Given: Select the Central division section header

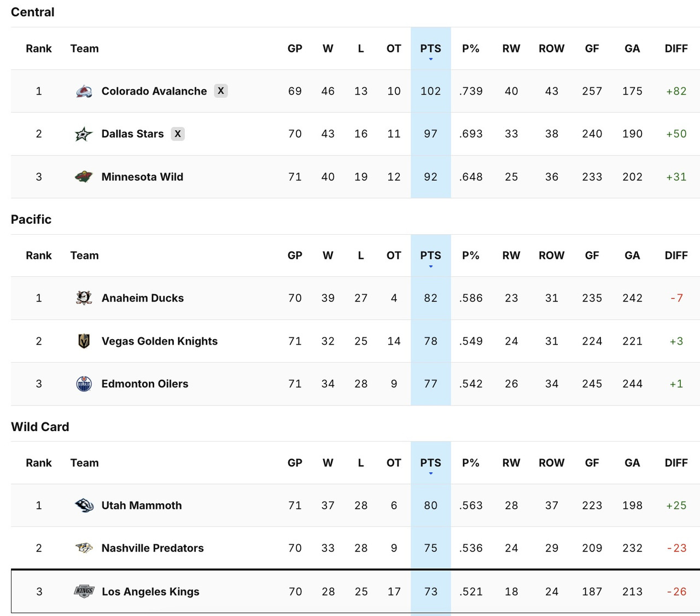Looking at the screenshot, I should pos(32,12).
